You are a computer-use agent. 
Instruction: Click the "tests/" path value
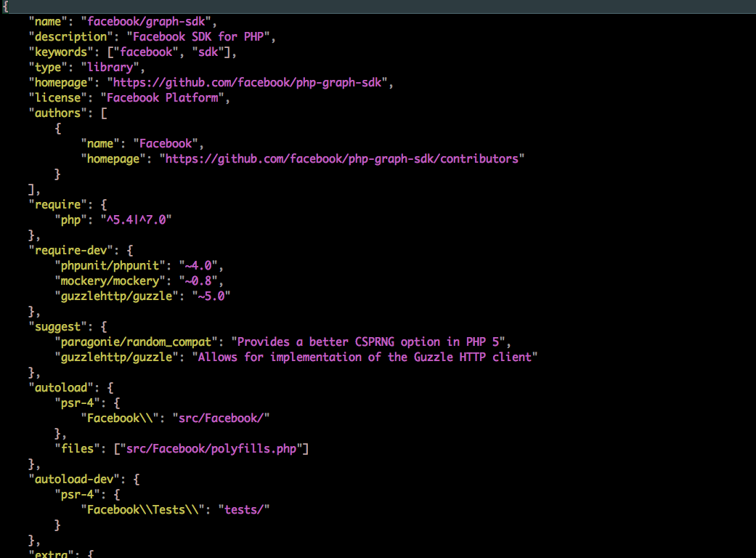244,510
